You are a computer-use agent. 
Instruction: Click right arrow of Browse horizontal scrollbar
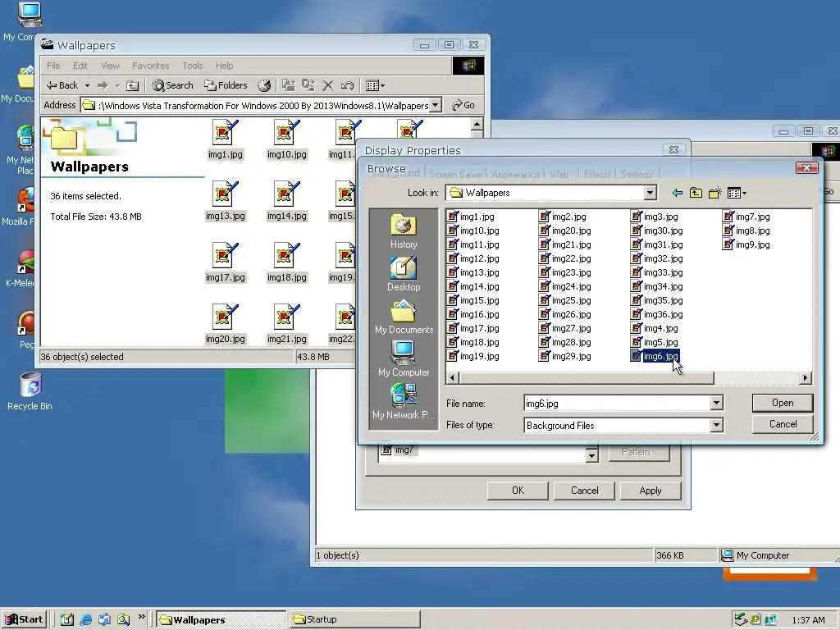click(806, 377)
